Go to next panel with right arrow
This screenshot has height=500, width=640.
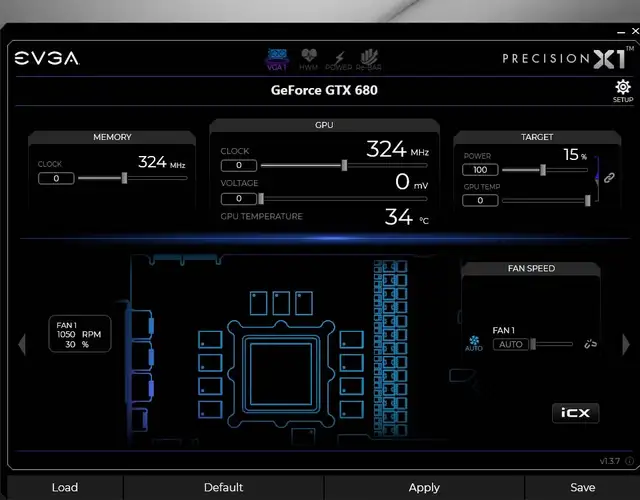coord(627,344)
